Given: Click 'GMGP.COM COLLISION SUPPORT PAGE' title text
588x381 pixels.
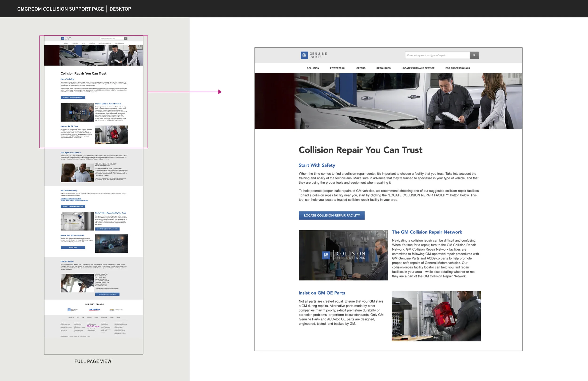Looking at the screenshot, I should point(60,9).
